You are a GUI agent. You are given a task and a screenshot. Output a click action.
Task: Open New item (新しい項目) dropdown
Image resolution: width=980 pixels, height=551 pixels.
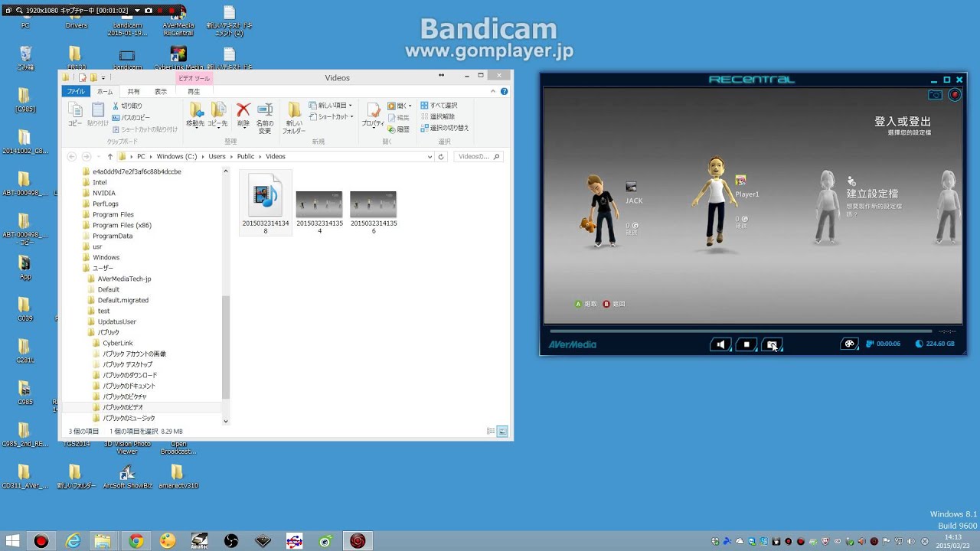coord(331,106)
